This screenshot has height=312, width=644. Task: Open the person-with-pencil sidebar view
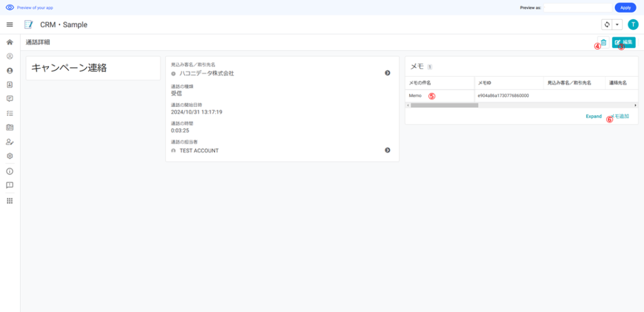(10, 142)
